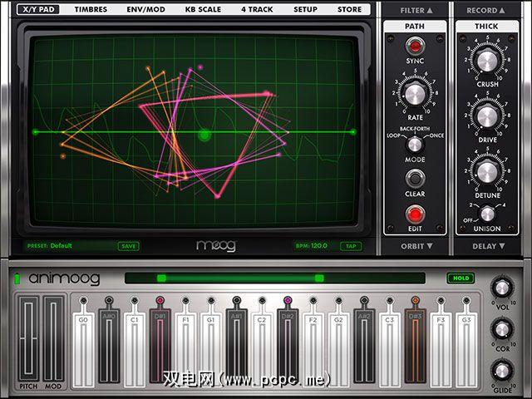Click the TAP tempo button
Screen dimensions: 532x399
[x=351, y=246]
